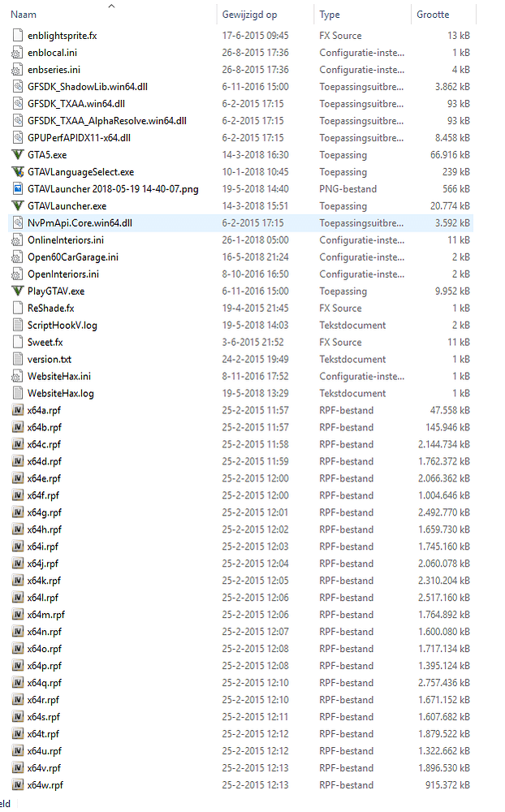Click the 2.757.436 kB size value
This screenshot has height=812, width=505.
coord(444,683)
